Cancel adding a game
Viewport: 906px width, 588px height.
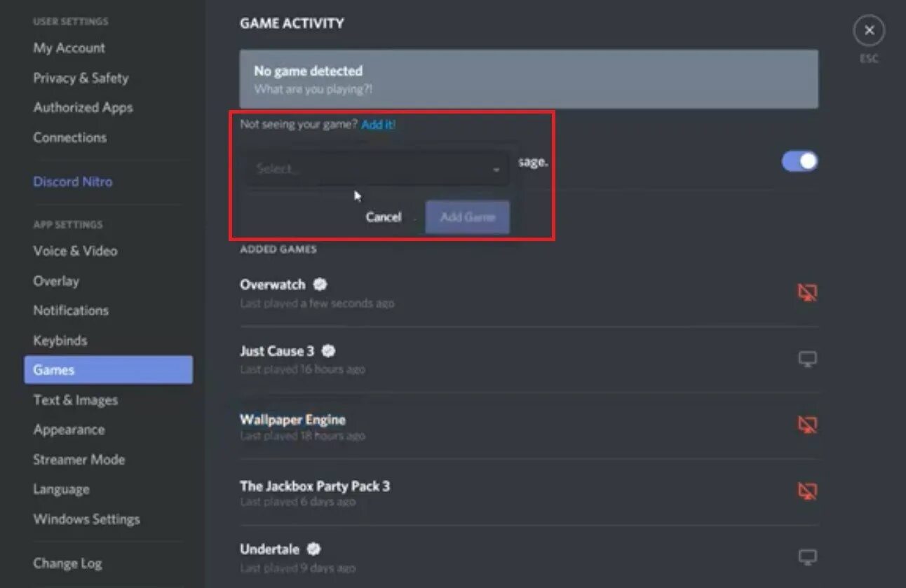[x=384, y=217]
